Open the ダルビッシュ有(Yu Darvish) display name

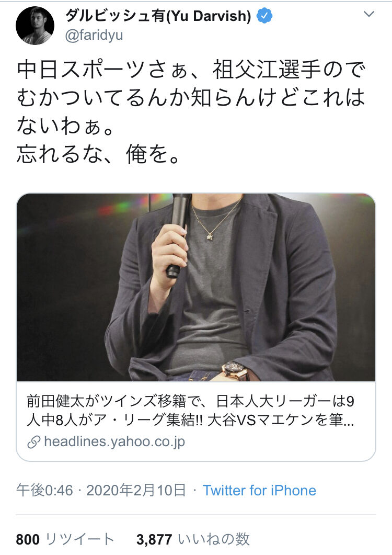tap(158, 16)
